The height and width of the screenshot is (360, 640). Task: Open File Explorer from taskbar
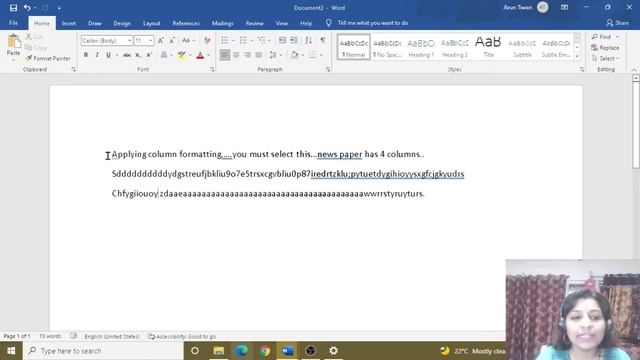click(218, 351)
